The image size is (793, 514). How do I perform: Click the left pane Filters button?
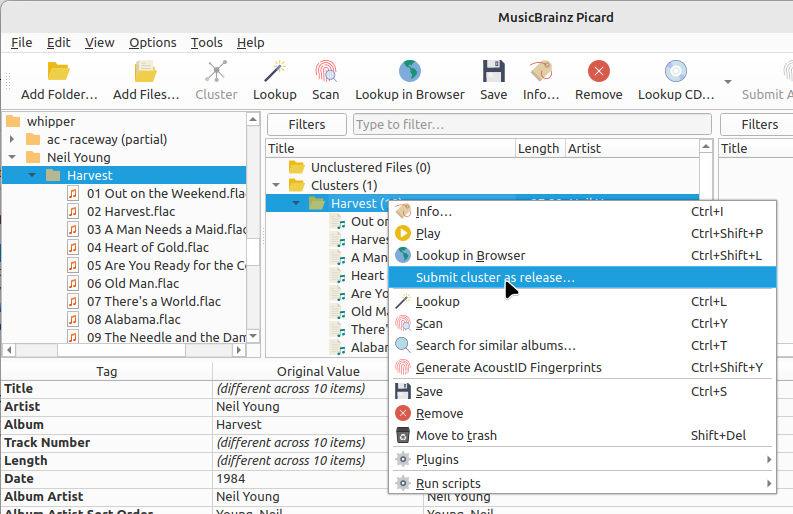tap(306, 124)
